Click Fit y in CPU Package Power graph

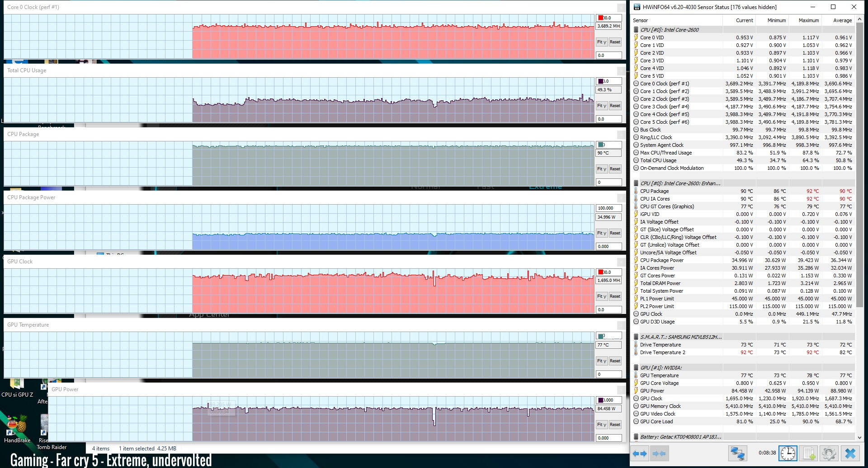601,233
